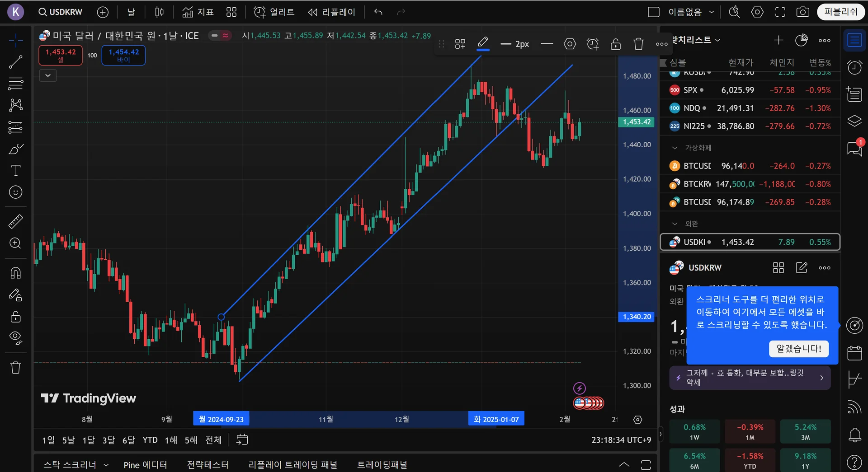The height and width of the screenshot is (472, 868).
Task: Enter fullscreen mode
Action: (x=780, y=12)
